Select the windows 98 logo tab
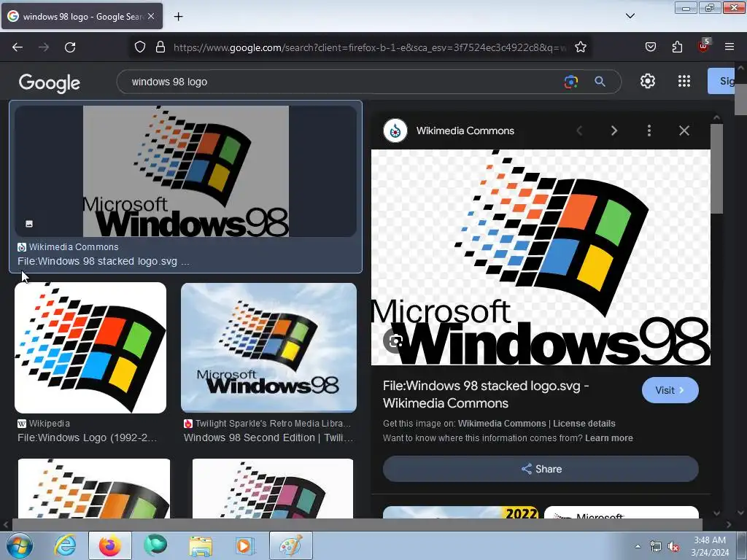Image resolution: width=747 pixels, height=560 pixels. click(82, 16)
